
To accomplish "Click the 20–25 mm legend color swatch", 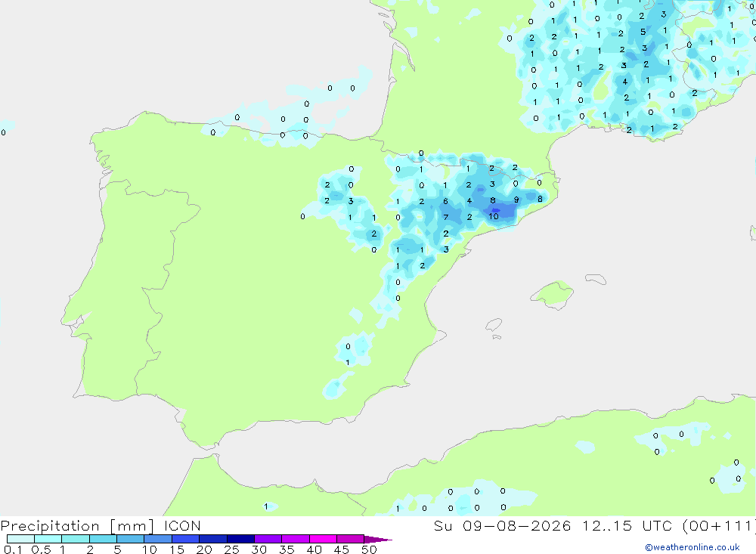I will (213, 539).
